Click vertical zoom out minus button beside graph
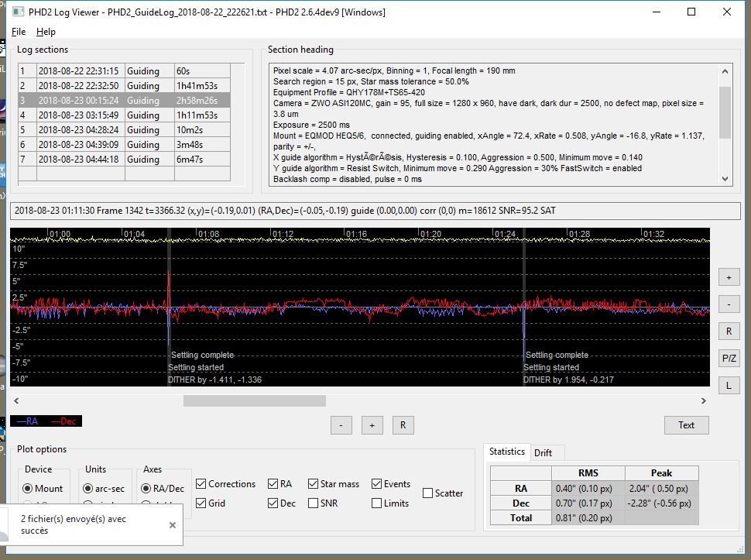This screenshot has height=560, width=751. click(729, 304)
